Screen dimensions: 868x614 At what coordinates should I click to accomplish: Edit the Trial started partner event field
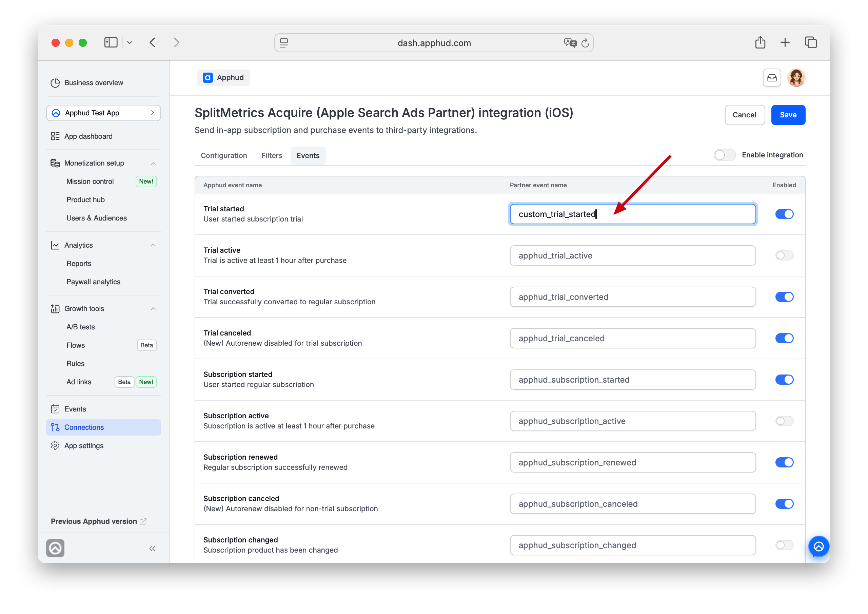632,214
